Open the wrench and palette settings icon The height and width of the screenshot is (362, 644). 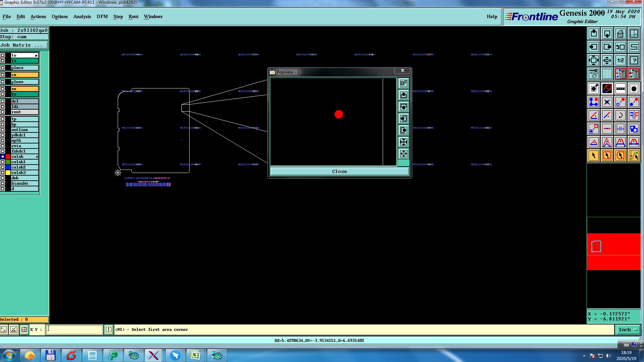593,73
